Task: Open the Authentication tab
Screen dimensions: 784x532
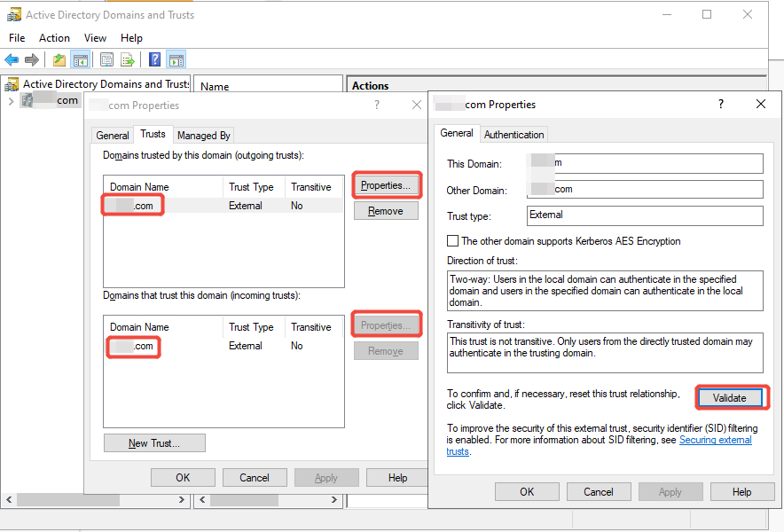Action: coord(514,135)
